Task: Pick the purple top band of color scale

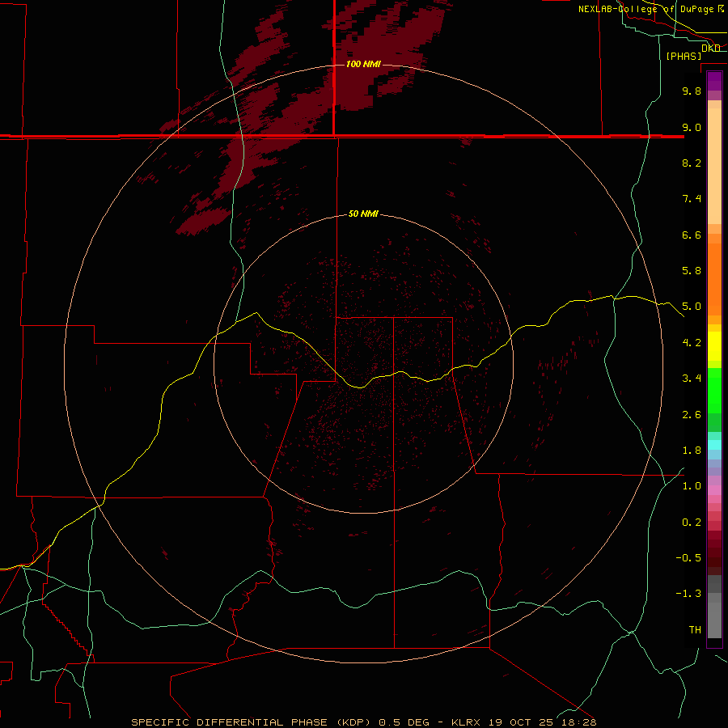Action: pos(714,81)
